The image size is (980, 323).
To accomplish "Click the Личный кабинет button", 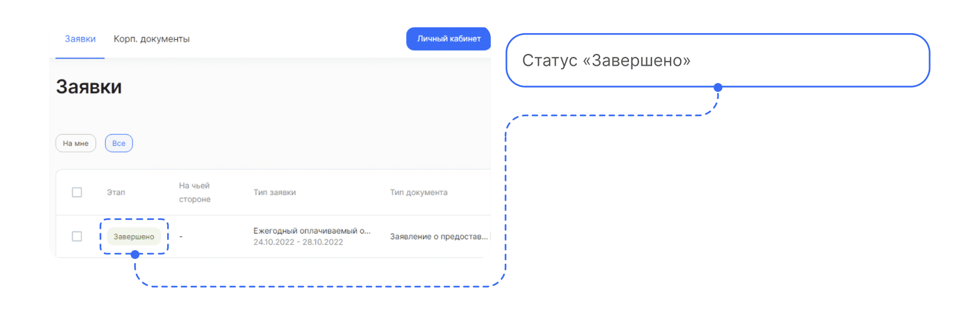I will pyautogui.click(x=448, y=39).
